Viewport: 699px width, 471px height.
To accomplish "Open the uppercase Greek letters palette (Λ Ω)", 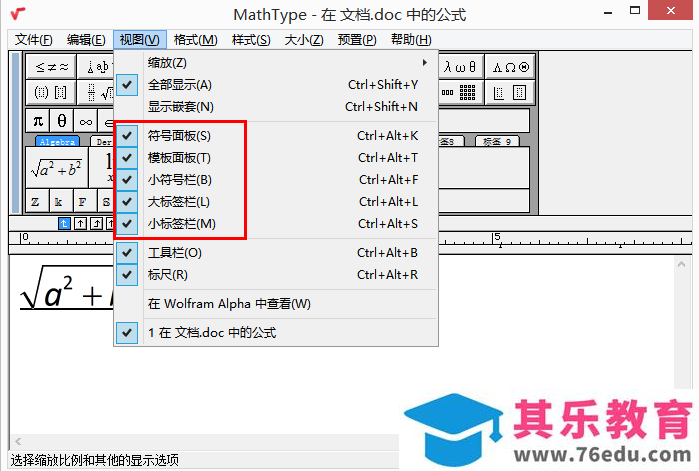I will pyautogui.click(x=510, y=67).
